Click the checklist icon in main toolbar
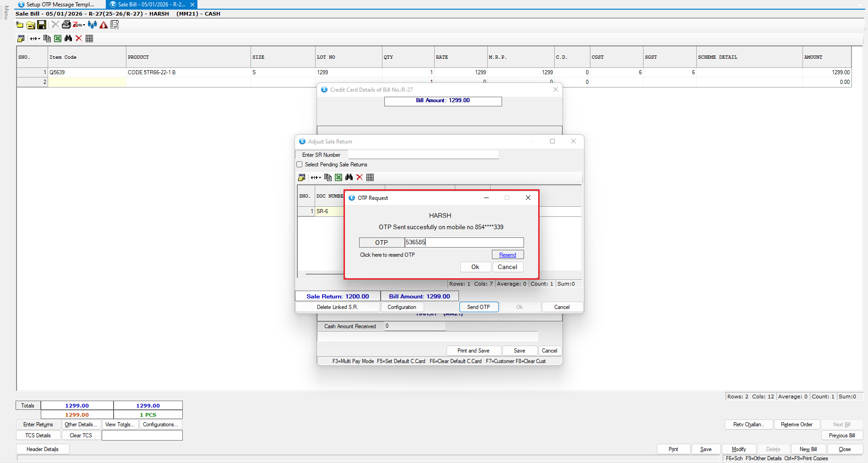The width and height of the screenshot is (868, 463). [115, 25]
